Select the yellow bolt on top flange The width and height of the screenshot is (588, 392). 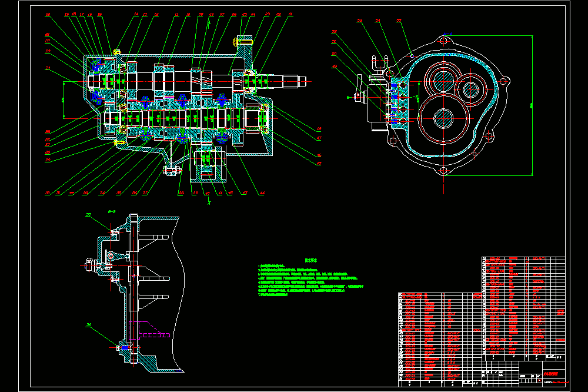(x=243, y=42)
